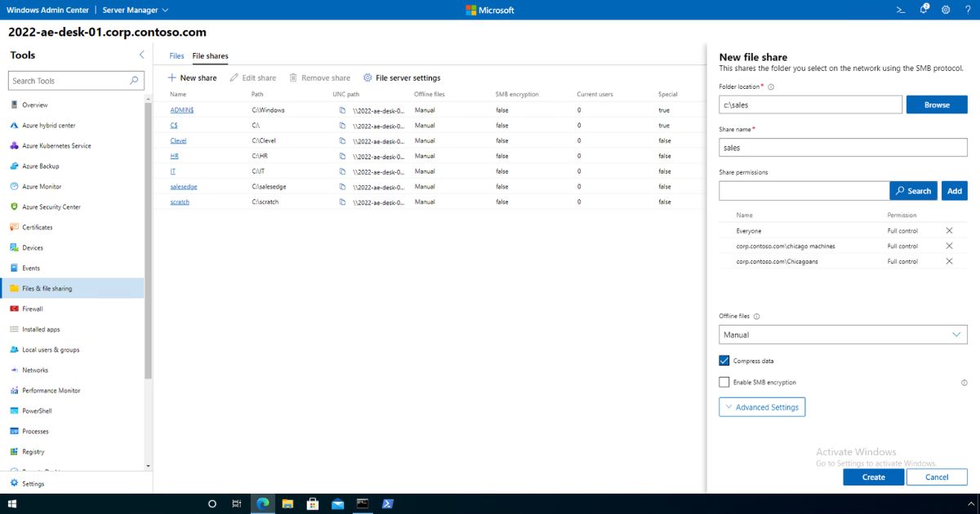Check Enable SMB encryption checkbox
Image resolution: width=980 pixels, height=514 pixels.
tap(724, 382)
